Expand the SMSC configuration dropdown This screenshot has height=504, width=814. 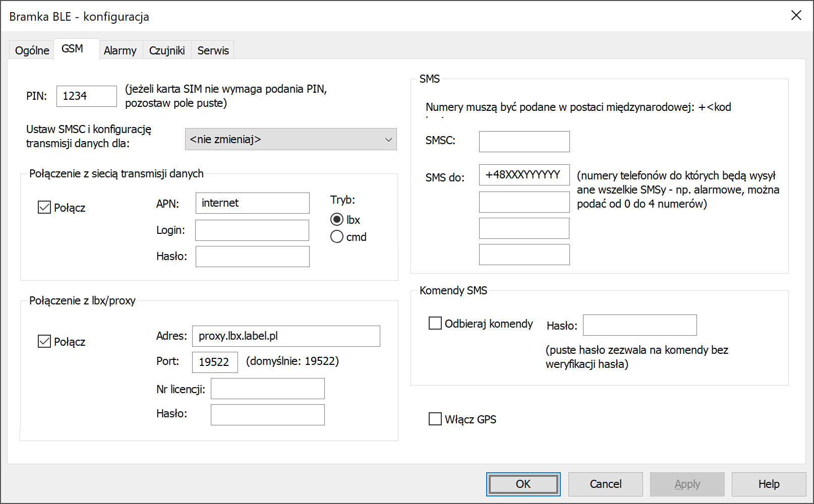click(291, 139)
